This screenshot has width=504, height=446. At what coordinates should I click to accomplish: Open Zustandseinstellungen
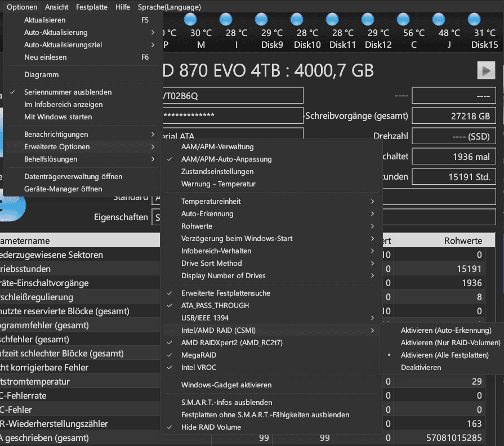click(x=271, y=171)
